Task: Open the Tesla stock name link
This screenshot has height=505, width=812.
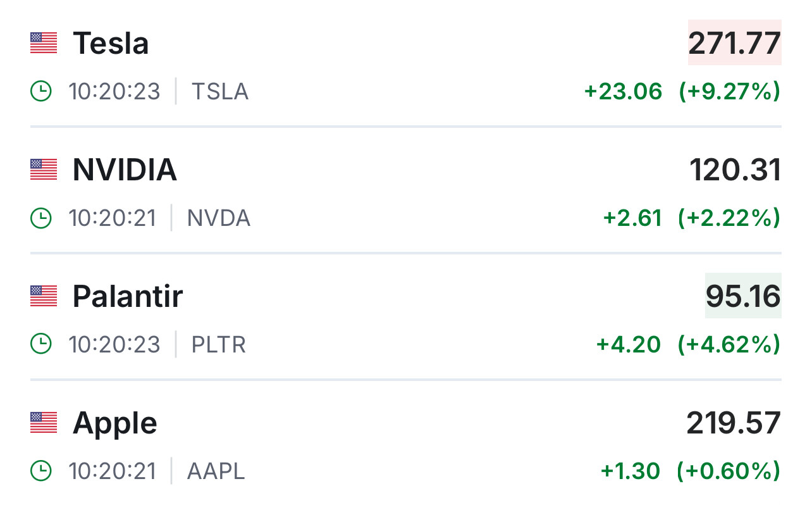Action: click(x=111, y=43)
